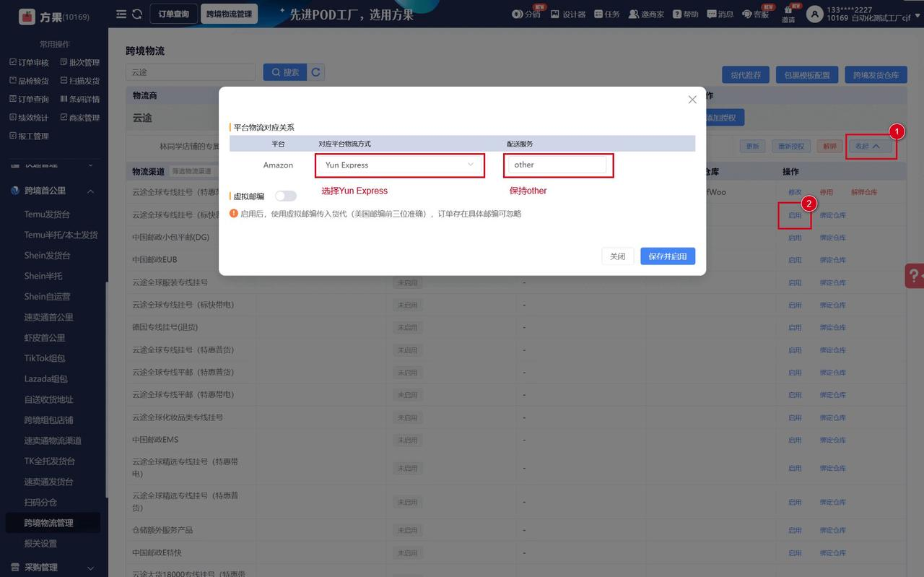
Task: Toggle the 虚拟邮编 switch
Action: pyautogui.click(x=285, y=196)
